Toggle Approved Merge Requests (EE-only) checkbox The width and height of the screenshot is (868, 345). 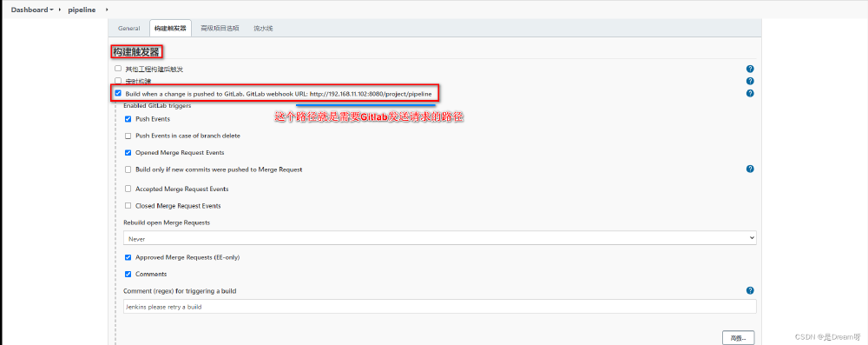(x=128, y=257)
